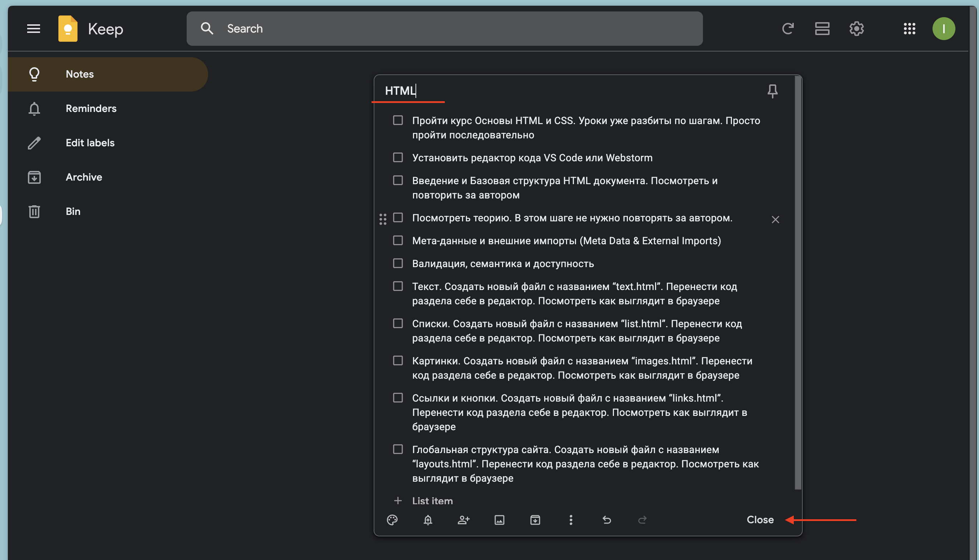Check 'Введение и Базовая структура HTML' item
The image size is (979, 560).
tap(398, 180)
